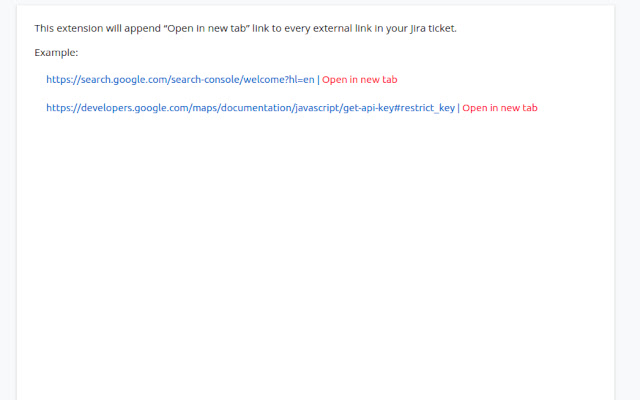
Task: Click the quoted "Open in new tab" phrase in description
Action: coord(207,28)
